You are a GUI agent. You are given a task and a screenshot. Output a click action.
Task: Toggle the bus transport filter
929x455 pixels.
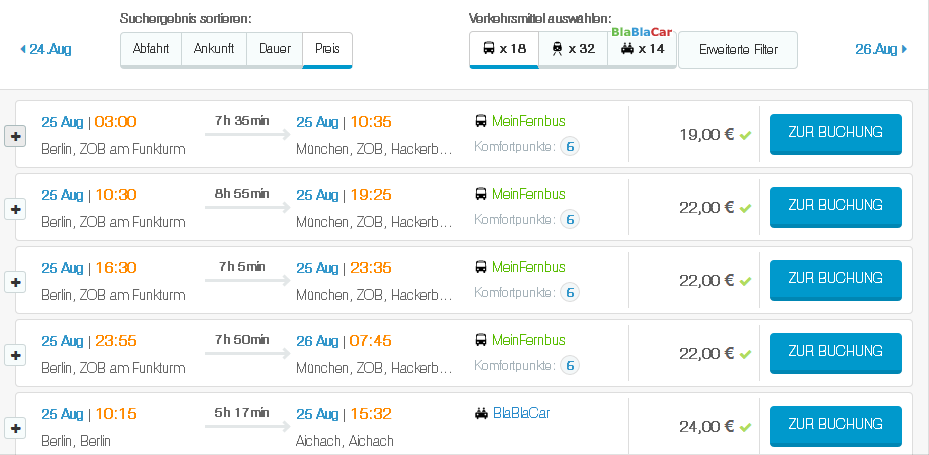pyautogui.click(x=504, y=49)
